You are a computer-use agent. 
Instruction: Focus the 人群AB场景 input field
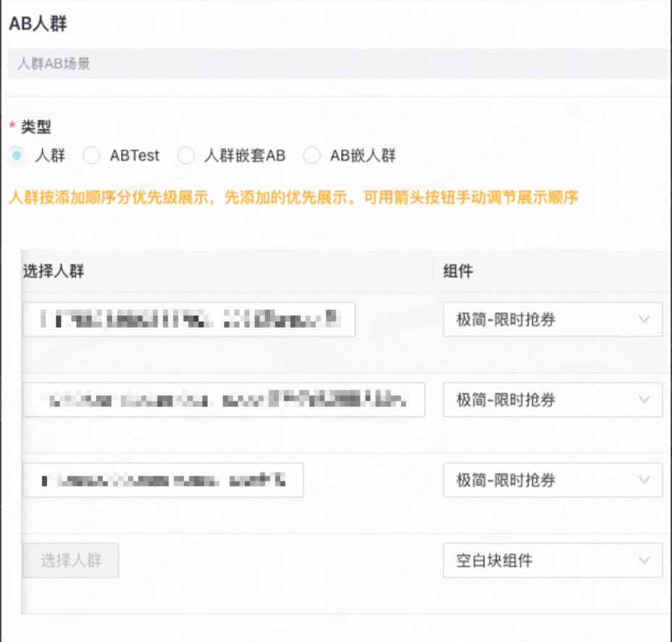click(x=340, y=64)
